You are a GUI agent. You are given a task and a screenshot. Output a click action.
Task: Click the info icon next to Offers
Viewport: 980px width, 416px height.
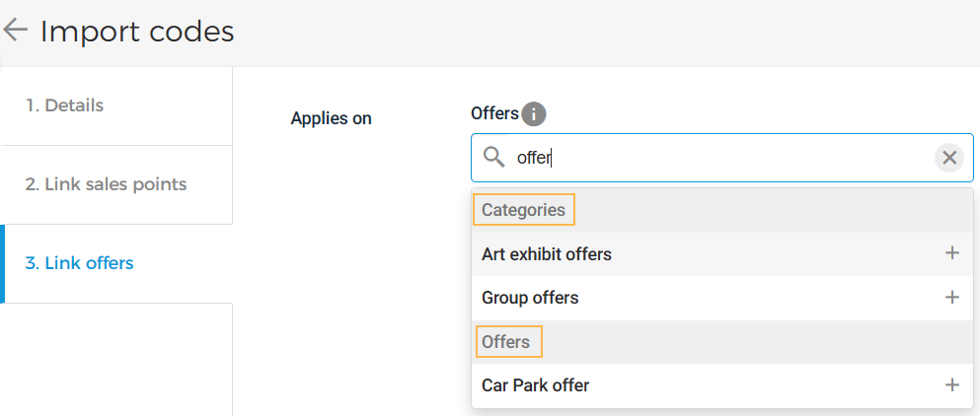pos(534,114)
